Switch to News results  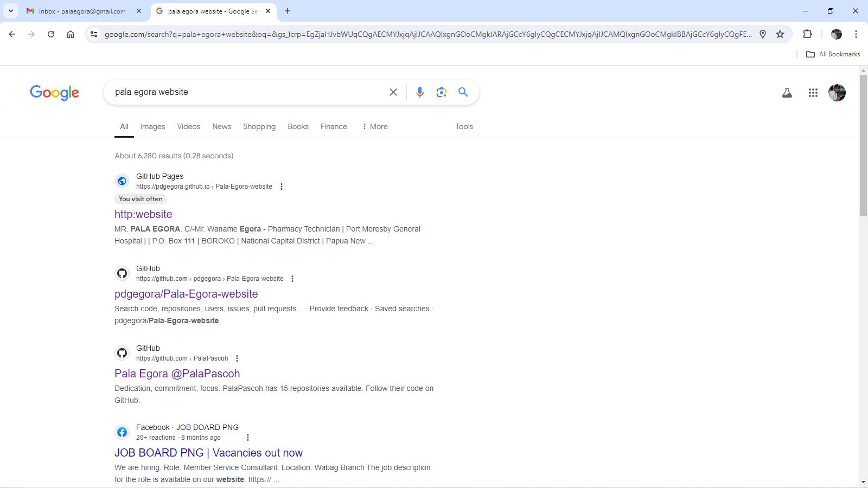[222, 126]
